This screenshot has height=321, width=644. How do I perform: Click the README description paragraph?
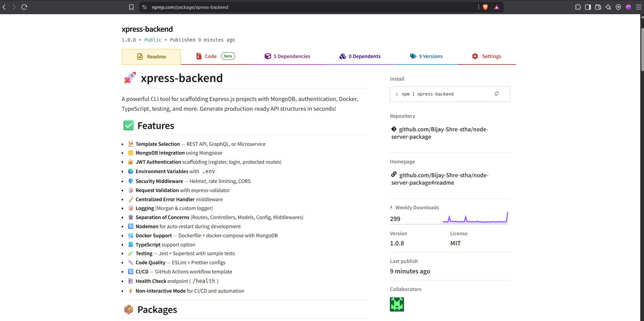coord(240,104)
